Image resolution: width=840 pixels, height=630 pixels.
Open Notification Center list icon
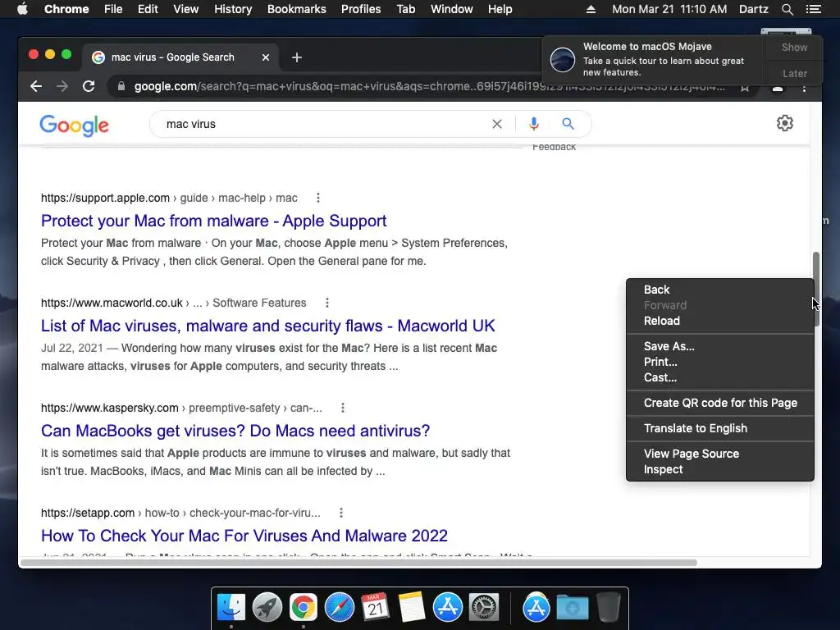coord(813,9)
